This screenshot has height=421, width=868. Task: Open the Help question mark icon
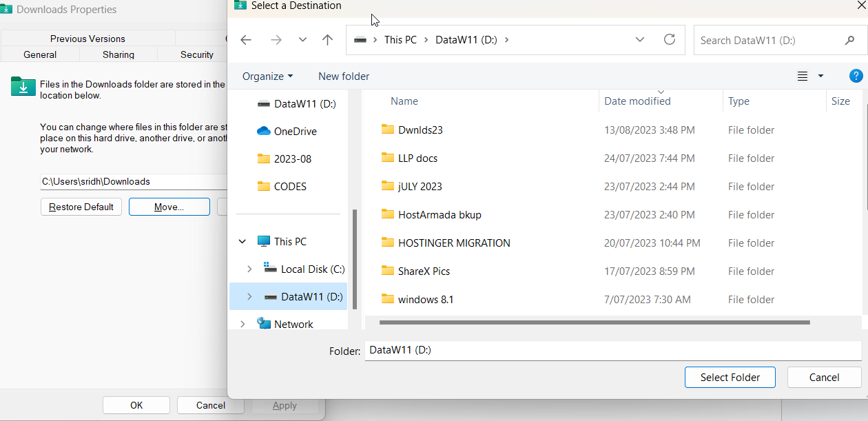[x=856, y=76]
